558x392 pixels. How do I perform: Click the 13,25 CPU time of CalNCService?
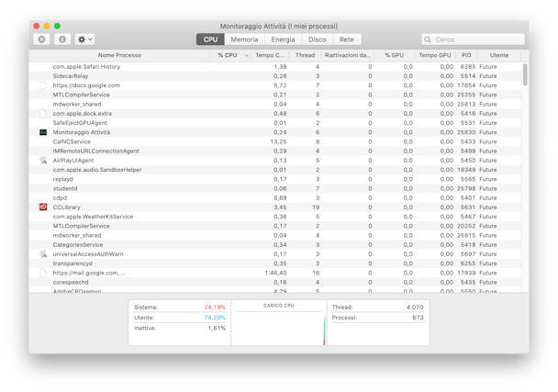278,141
